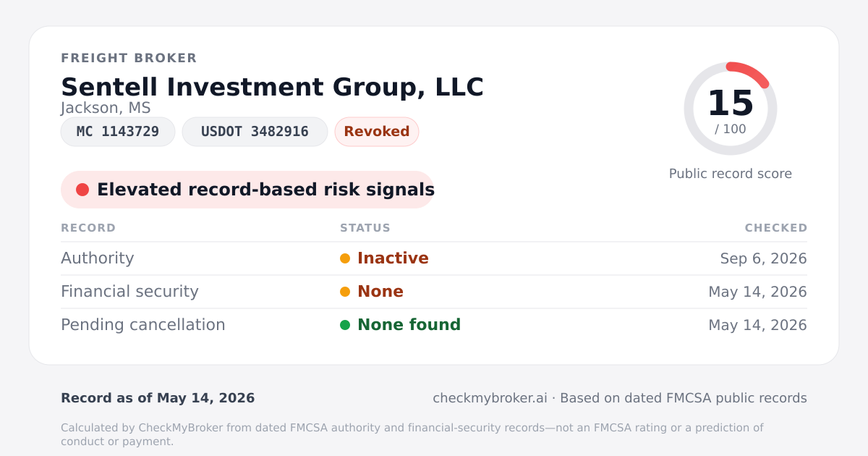The height and width of the screenshot is (456, 868).
Task: Click the Sep 6, 2026 checked date
Action: coord(764,258)
